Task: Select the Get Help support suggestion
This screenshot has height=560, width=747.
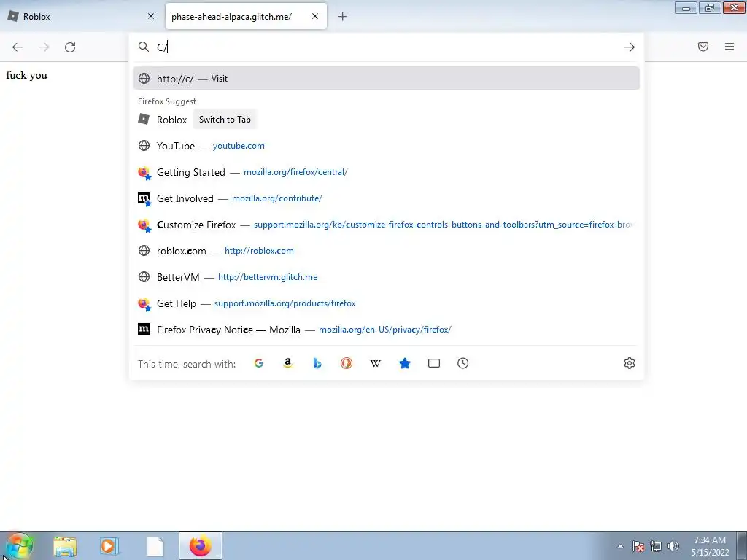Action: (x=387, y=303)
